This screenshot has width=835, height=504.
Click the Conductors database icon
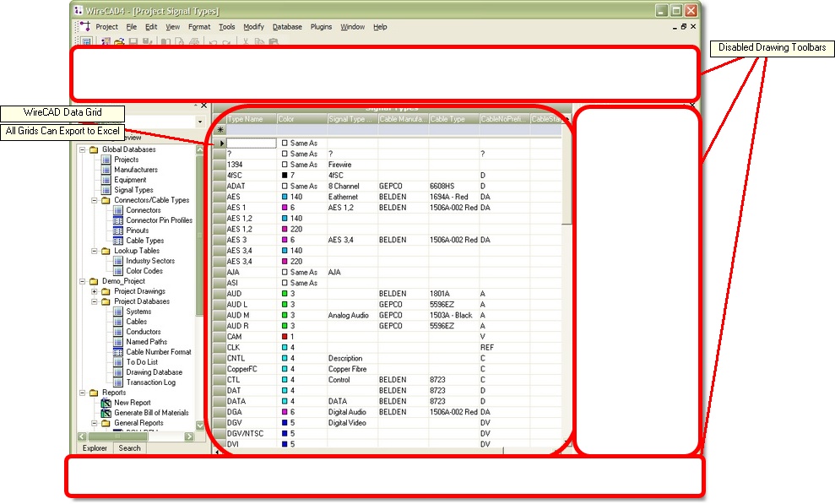click(117, 332)
